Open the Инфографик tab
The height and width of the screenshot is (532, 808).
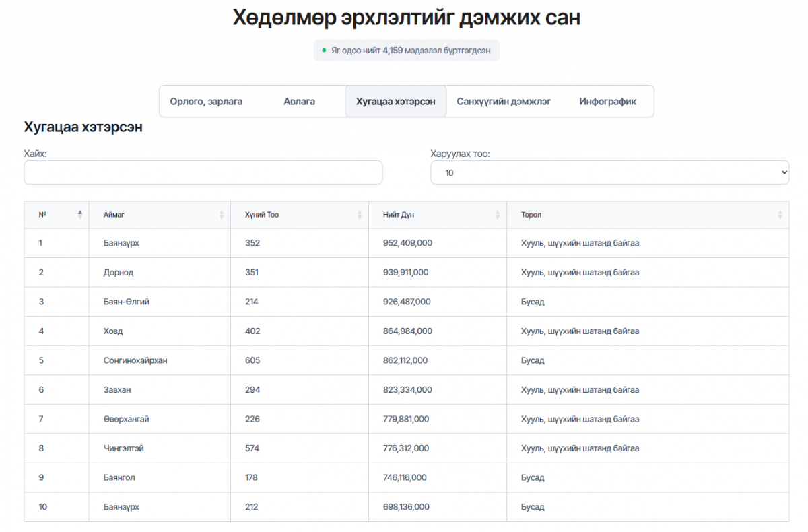click(x=607, y=102)
